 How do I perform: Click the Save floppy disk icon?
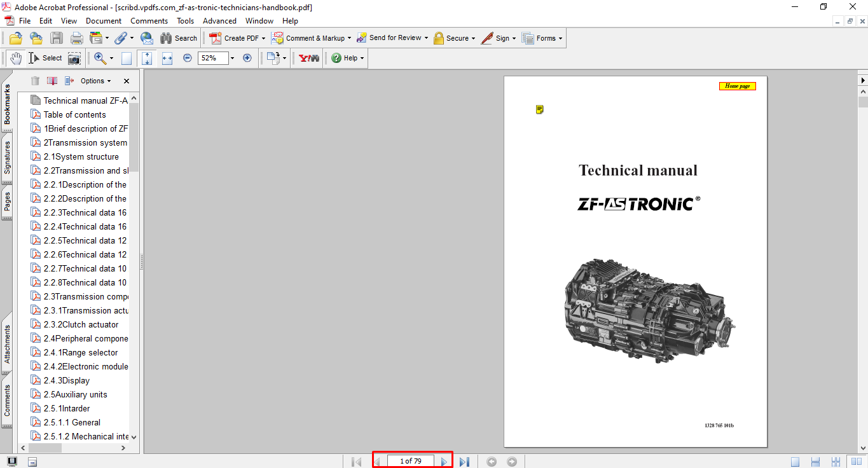(x=57, y=38)
